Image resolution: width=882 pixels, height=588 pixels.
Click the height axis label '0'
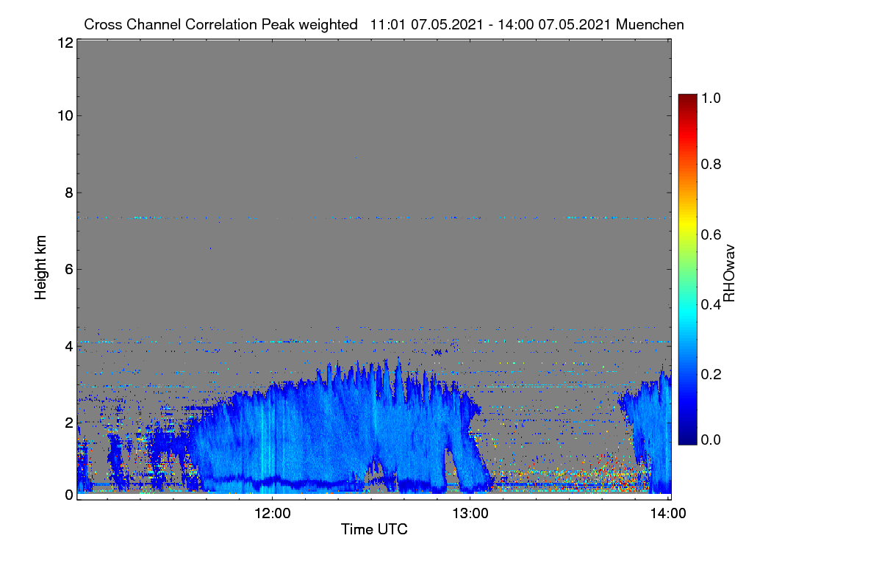(x=68, y=495)
